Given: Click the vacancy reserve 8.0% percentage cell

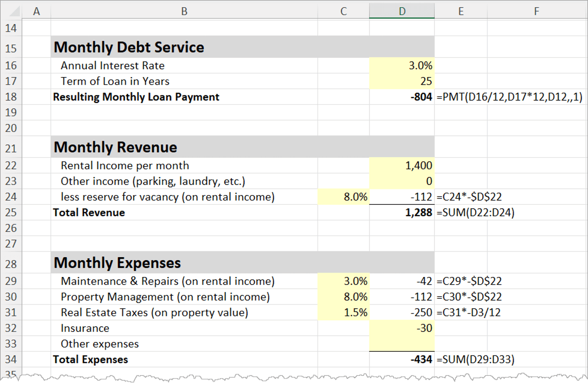Looking at the screenshot, I should (343, 197).
